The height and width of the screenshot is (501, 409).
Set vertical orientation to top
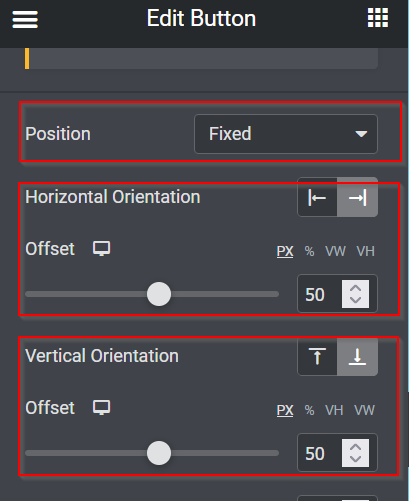[317, 356]
